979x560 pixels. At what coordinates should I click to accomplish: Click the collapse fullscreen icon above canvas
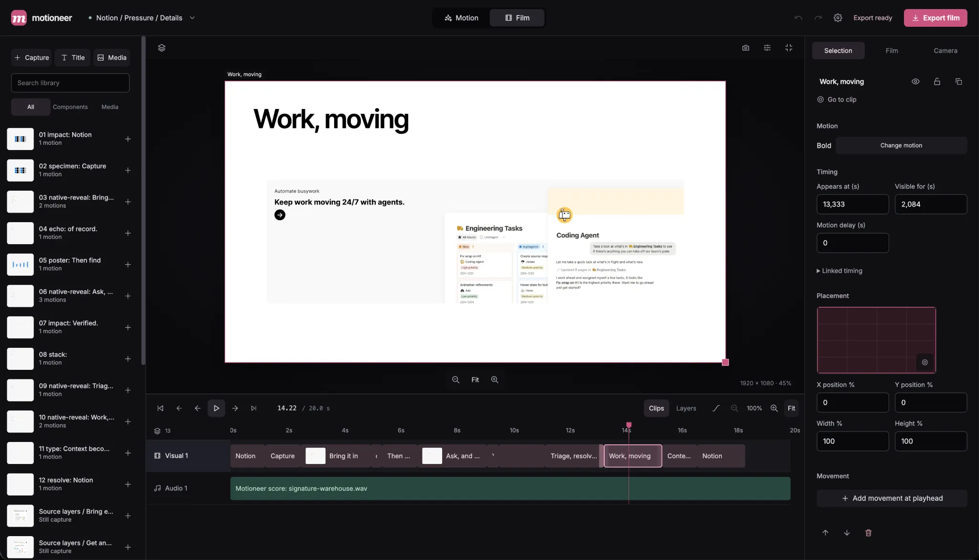(x=789, y=48)
